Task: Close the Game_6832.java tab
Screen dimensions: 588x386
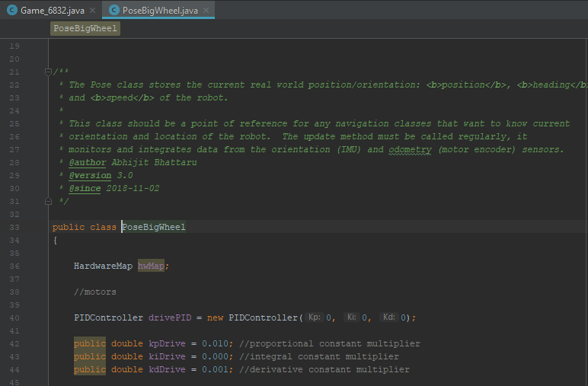Action: (93, 11)
